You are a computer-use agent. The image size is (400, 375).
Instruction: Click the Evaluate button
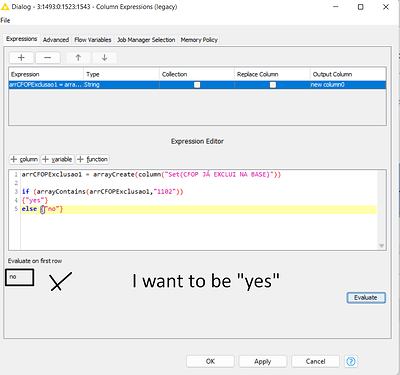pos(366,298)
